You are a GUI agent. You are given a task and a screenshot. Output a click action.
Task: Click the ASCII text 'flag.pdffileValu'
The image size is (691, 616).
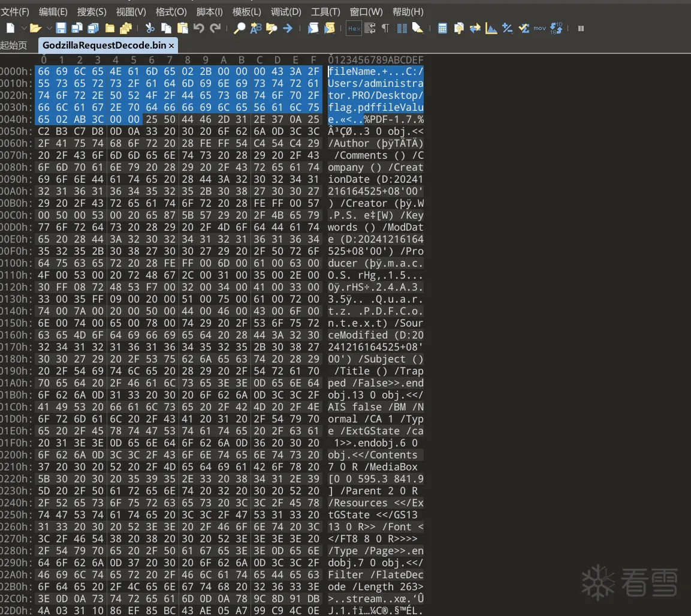tap(376, 107)
